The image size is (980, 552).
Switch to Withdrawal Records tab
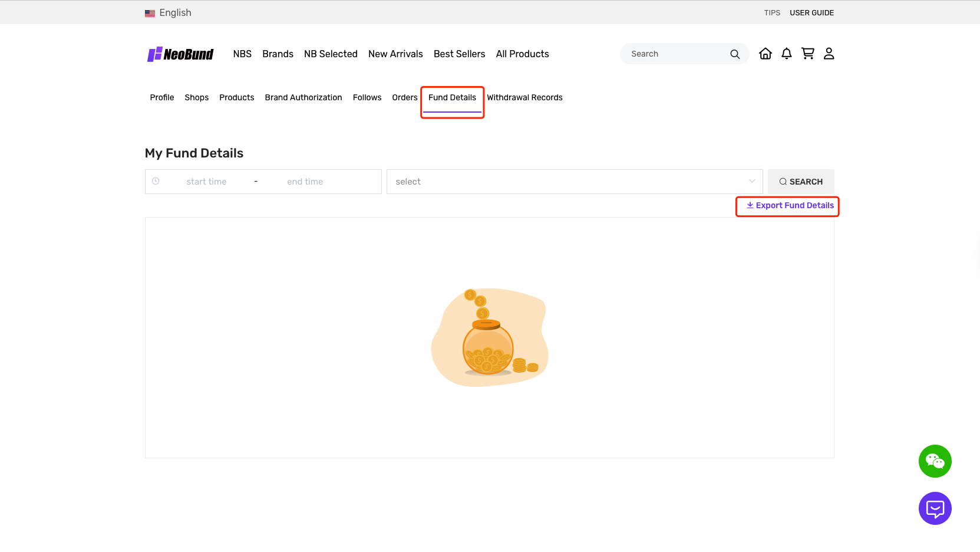click(524, 97)
